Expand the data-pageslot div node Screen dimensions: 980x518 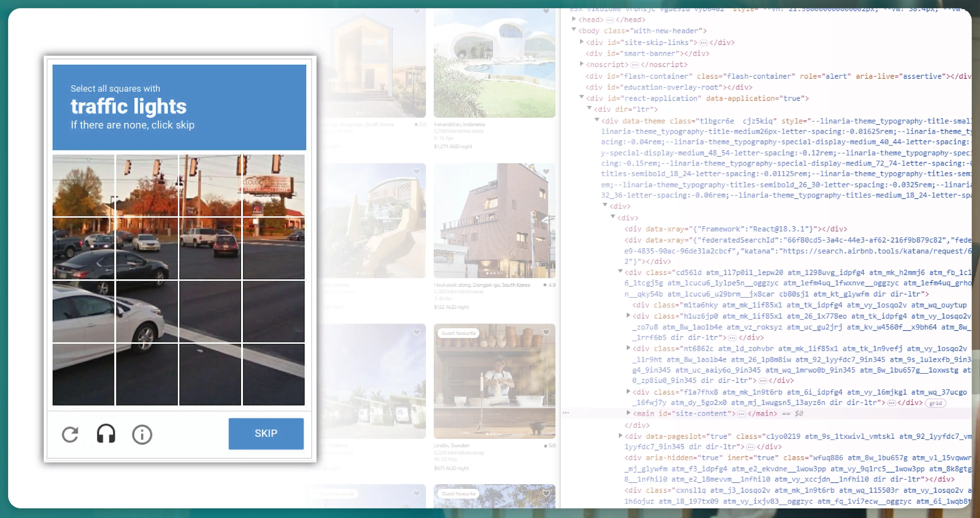click(620, 436)
